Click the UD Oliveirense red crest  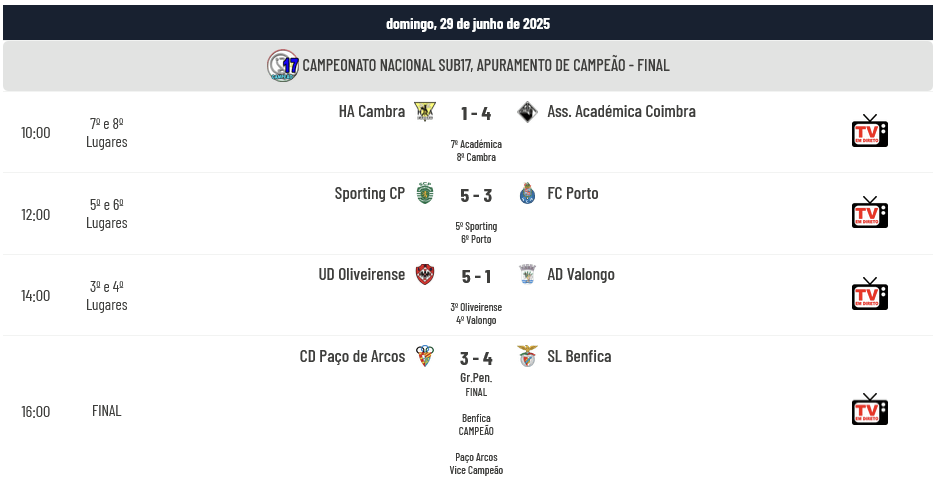[425, 274]
